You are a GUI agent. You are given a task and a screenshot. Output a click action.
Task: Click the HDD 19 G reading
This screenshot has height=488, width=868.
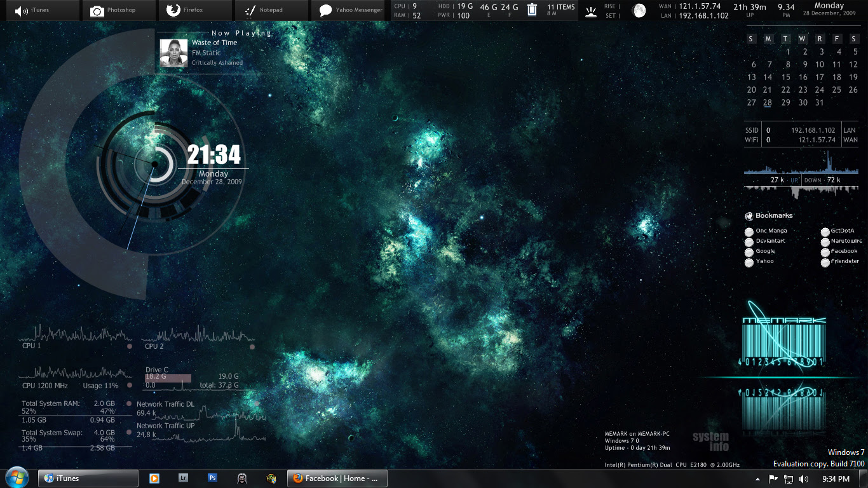(x=456, y=6)
